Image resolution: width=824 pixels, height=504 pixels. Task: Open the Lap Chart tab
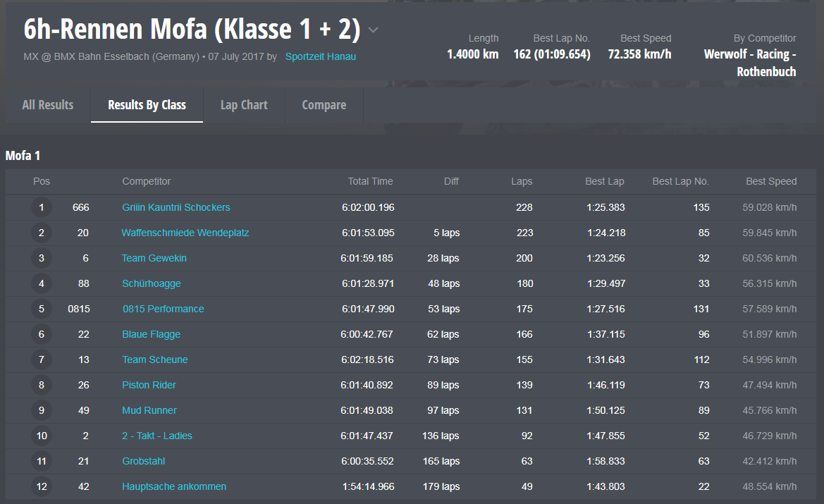(x=244, y=105)
